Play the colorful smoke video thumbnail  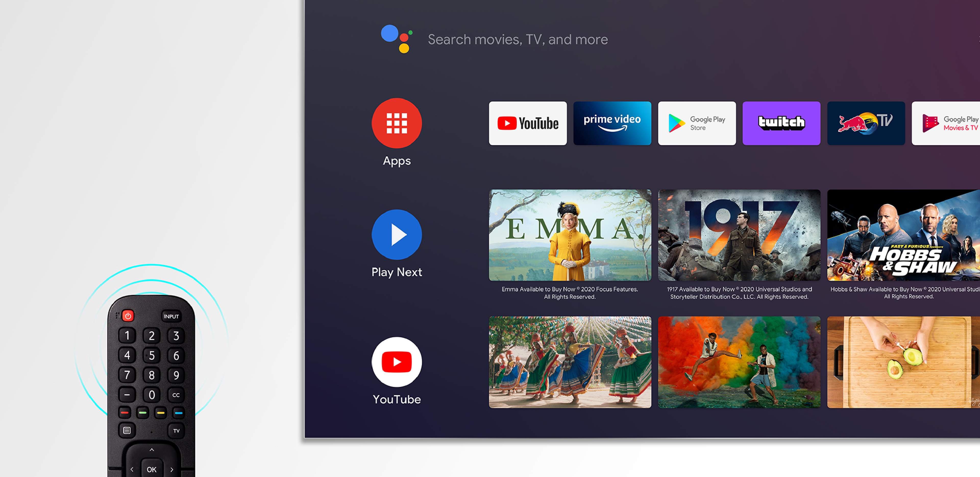click(739, 362)
